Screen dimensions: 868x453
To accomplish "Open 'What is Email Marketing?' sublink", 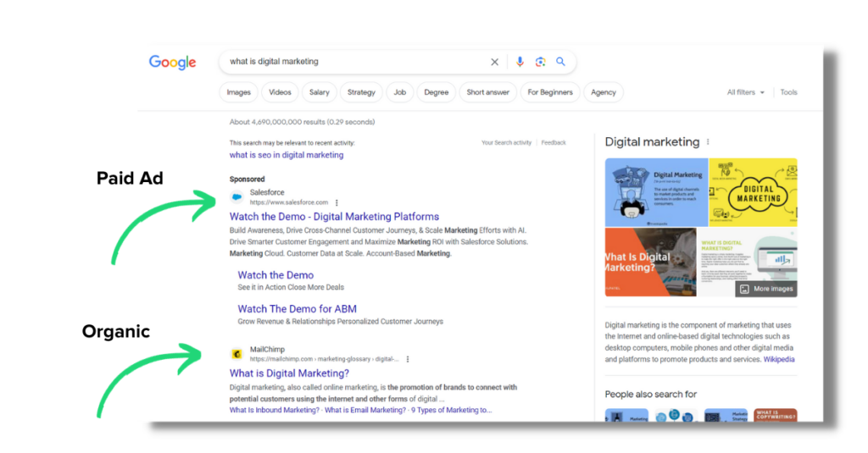I will coord(364,411).
